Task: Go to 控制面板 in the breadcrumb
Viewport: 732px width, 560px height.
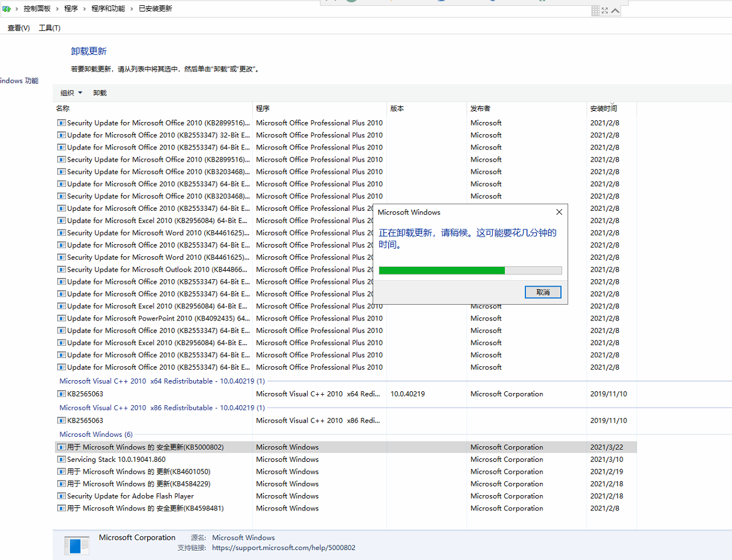Action: pyautogui.click(x=37, y=9)
